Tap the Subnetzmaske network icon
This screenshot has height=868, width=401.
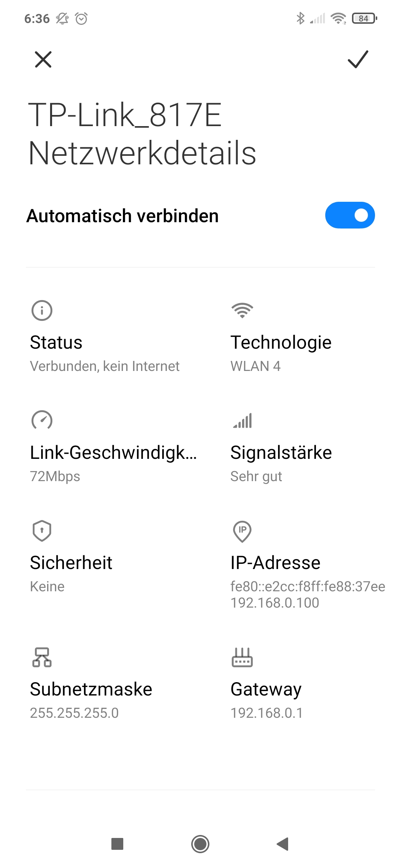tap(42, 657)
